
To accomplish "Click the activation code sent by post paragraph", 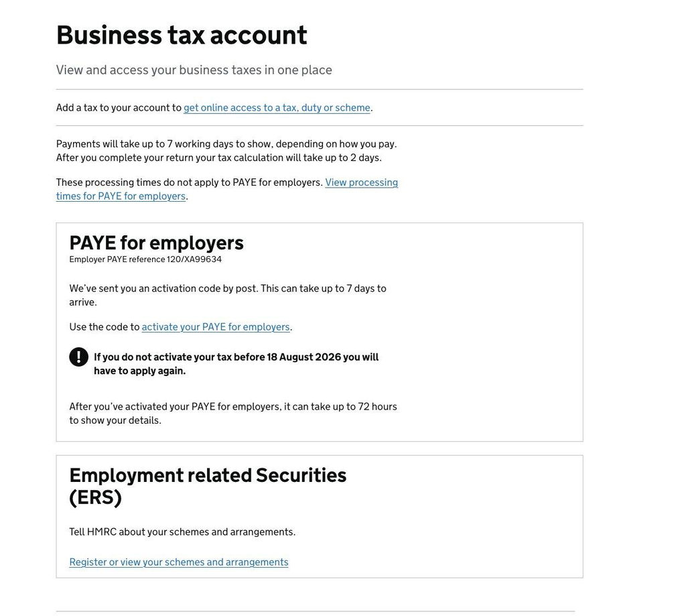I will pos(228,295).
